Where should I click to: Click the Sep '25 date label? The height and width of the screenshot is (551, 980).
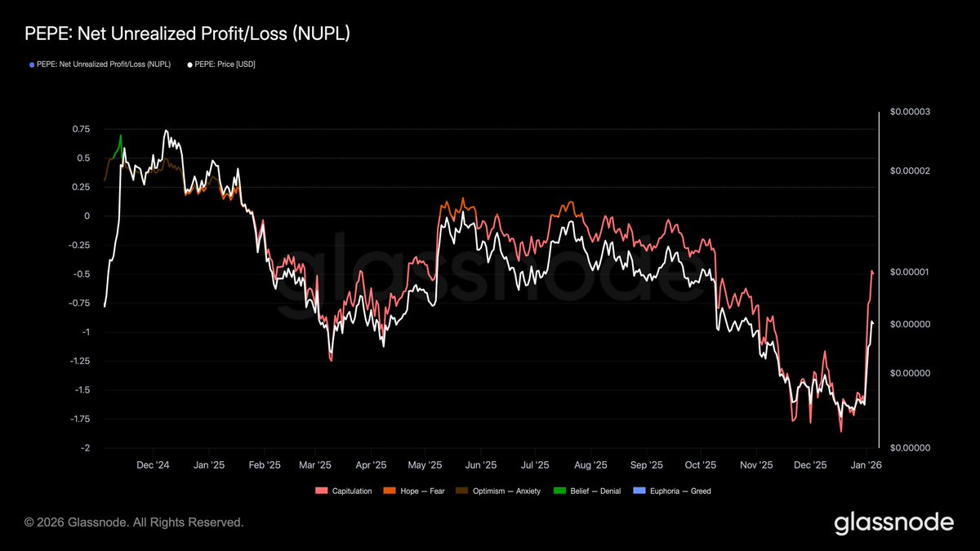[x=646, y=465]
